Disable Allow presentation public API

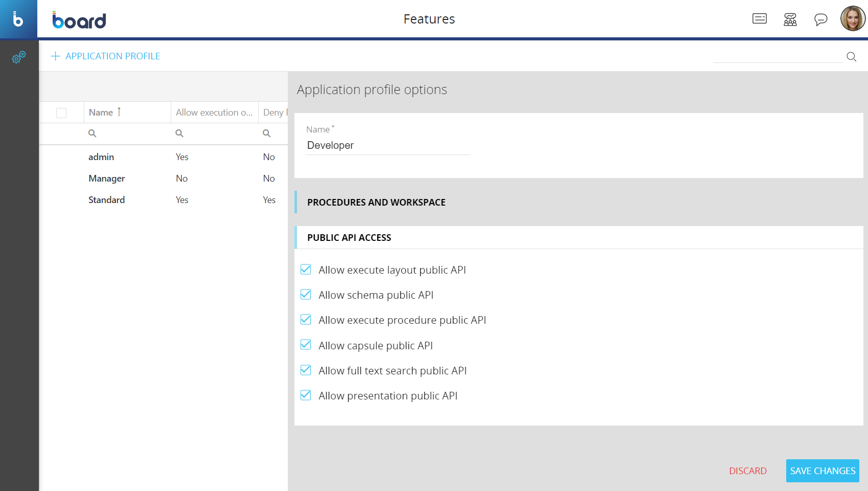pos(306,395)
